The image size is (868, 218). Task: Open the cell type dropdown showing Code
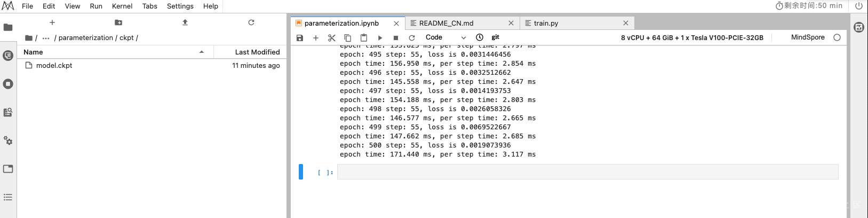(445, 37)
